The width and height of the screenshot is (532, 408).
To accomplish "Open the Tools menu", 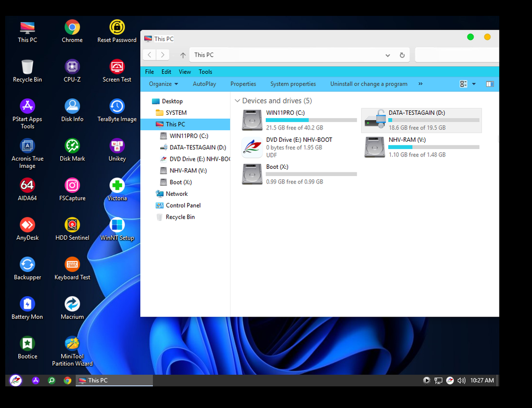I will (x=205, y=71).
